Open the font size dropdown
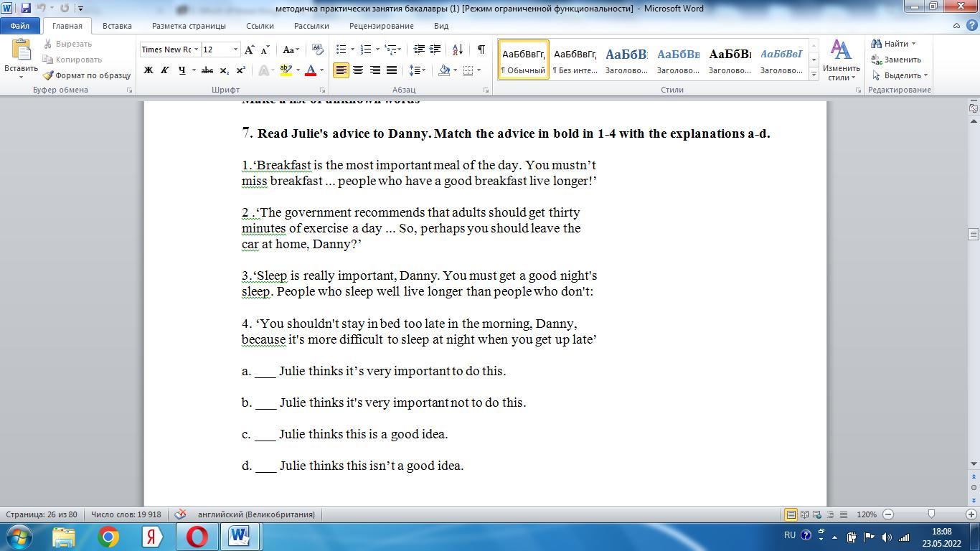980x551 pixels. tap(235, 50)
